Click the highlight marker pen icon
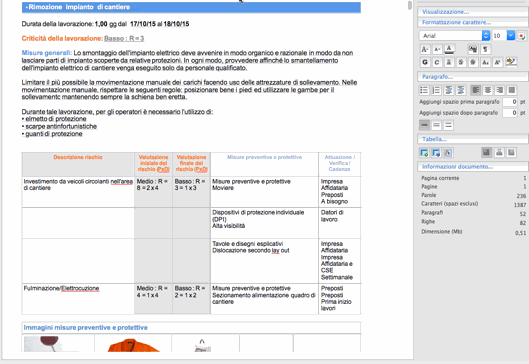Viewport: 529px width, 364px height. point(511,62)
